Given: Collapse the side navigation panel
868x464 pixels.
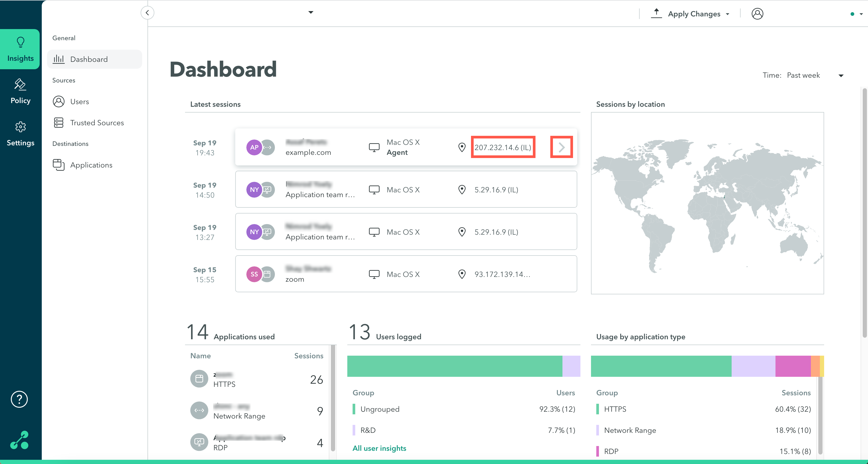Looking at the screenshot, I should coord(147,13).
